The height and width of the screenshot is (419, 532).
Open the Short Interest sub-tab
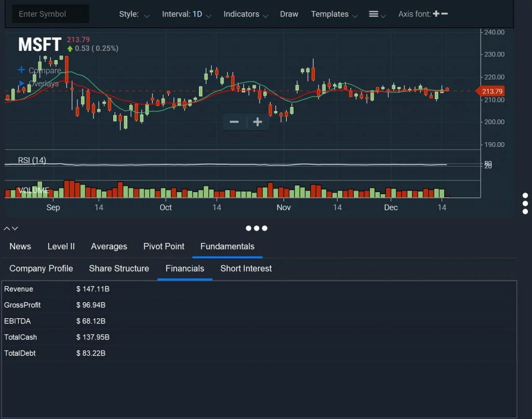click(246, 268)
